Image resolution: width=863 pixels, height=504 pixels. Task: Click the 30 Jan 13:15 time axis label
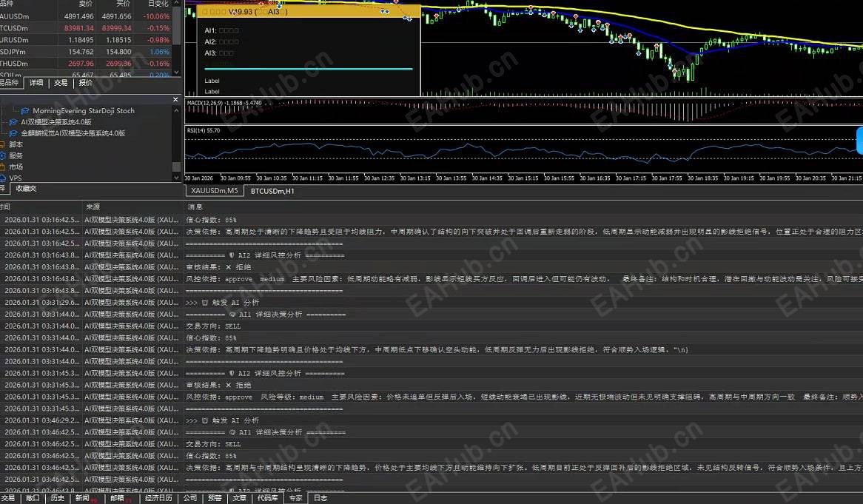[x=415, y=178]
